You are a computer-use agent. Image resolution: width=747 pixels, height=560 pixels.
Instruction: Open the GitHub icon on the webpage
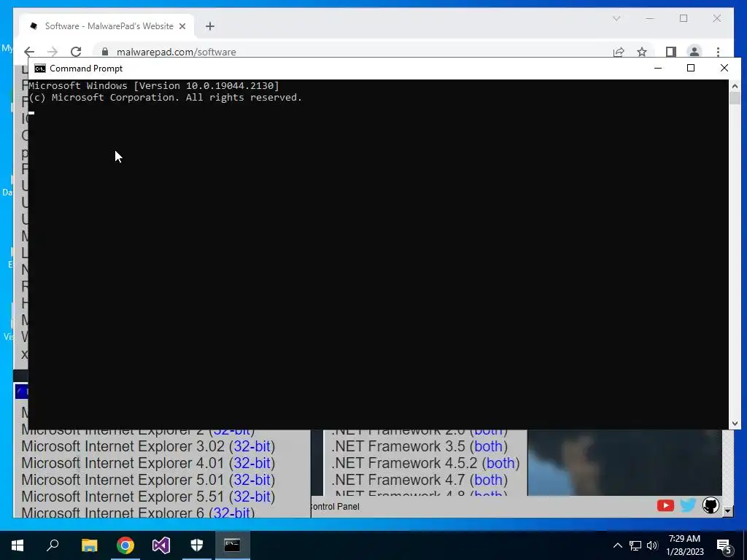pyautogui.click(x=711, y=505)
